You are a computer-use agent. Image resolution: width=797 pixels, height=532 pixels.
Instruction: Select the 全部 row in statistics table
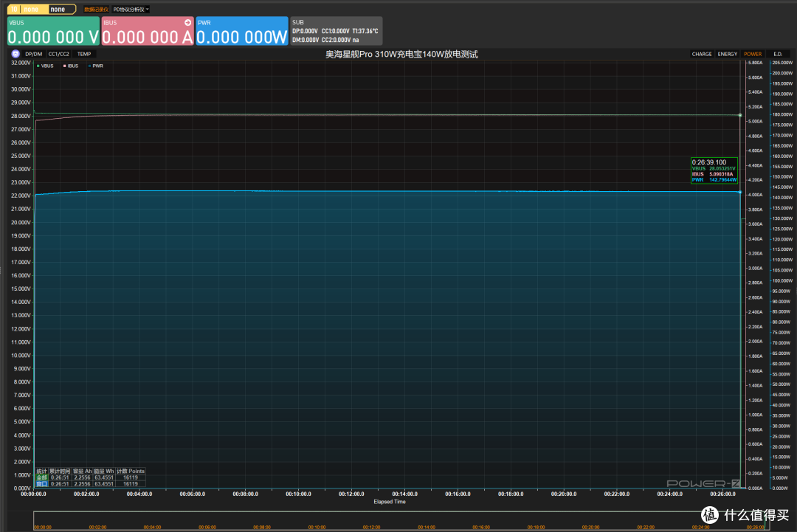coord(91,477)
